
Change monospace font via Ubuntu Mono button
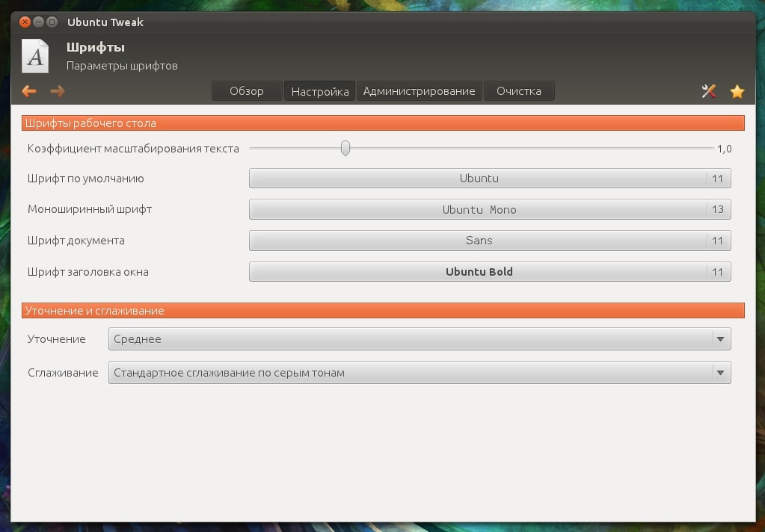(490, 209)
